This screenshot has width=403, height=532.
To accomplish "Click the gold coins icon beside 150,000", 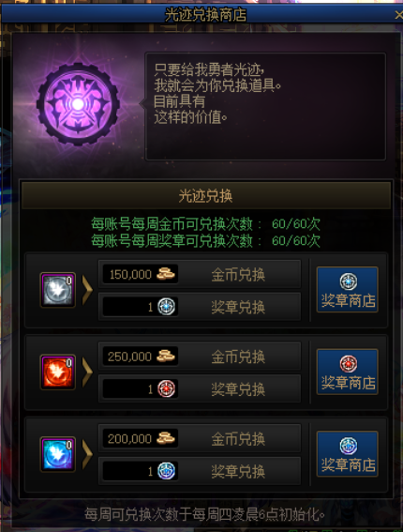I will (166, 274).
